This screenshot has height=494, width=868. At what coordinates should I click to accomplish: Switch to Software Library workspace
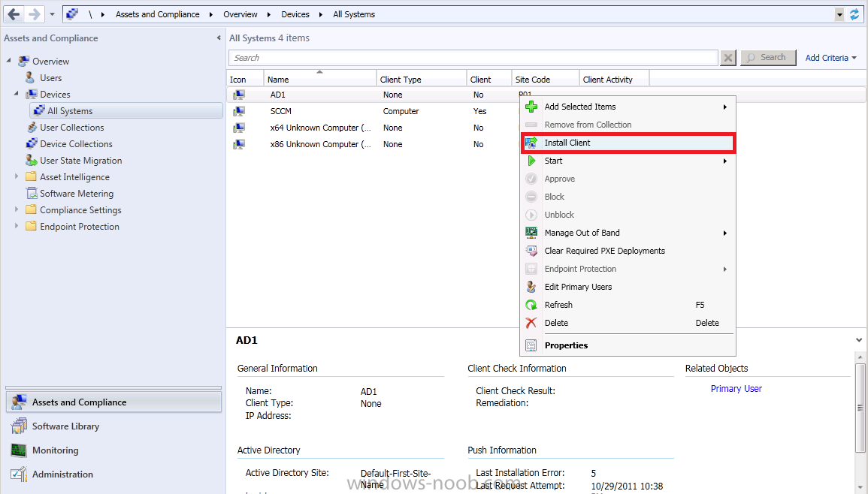[x=113, y=426]
